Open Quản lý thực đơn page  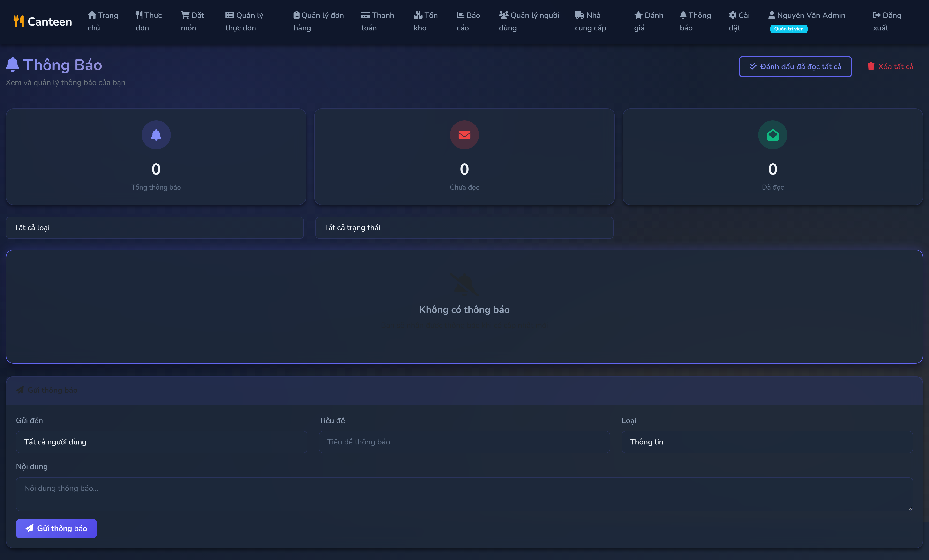click(244, 22)
